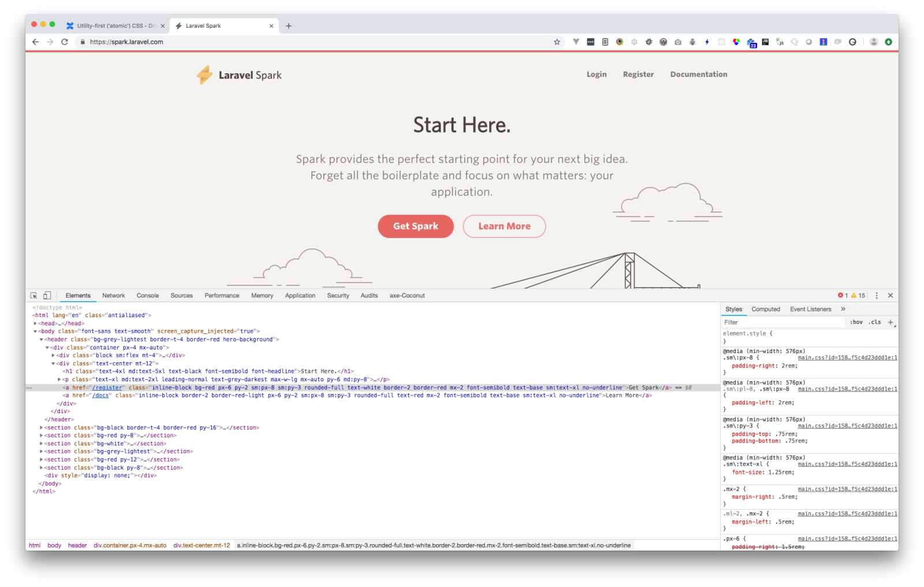Collapse the div container px-4 mx-auto node
This screenshot has width=924, height=587.
(47, 348)
